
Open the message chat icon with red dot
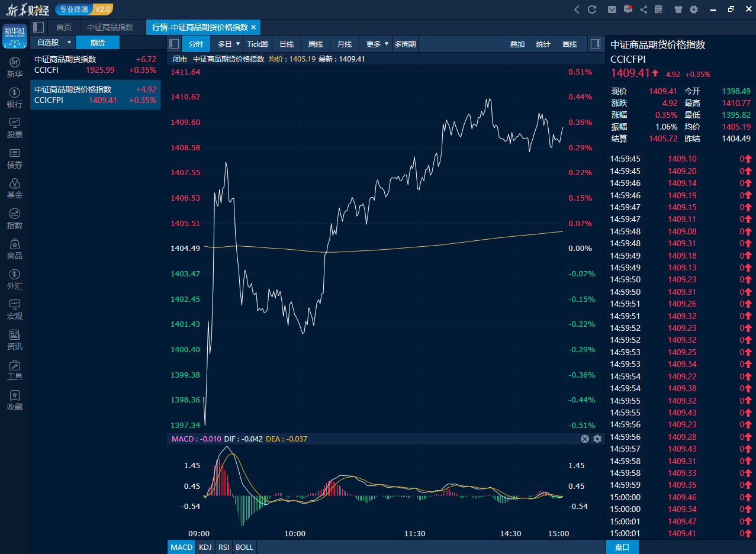(628, 9)
